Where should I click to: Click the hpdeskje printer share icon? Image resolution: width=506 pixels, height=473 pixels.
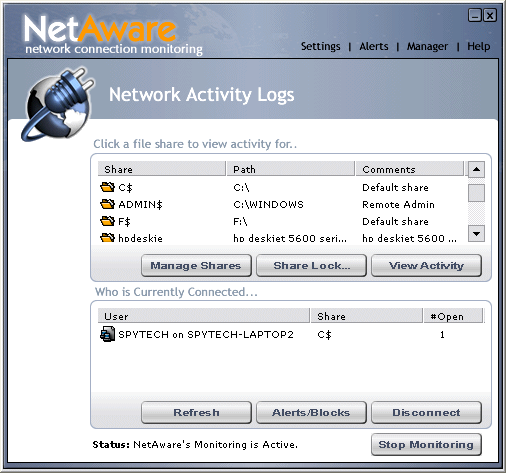(107, 238)
